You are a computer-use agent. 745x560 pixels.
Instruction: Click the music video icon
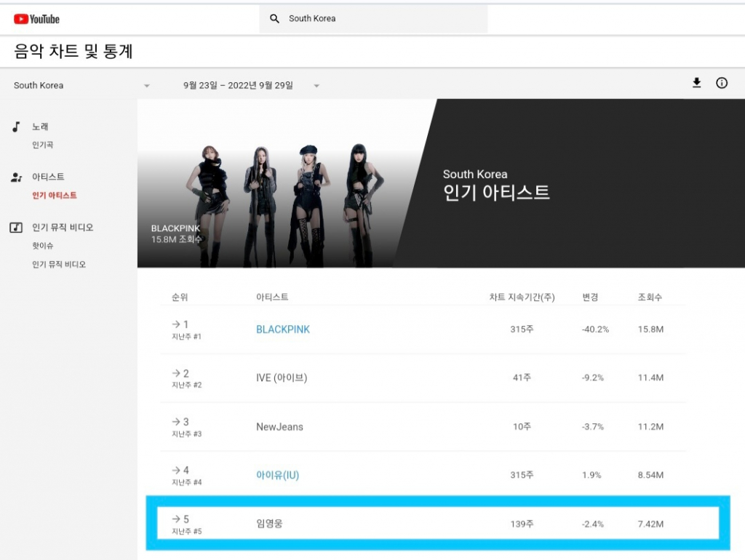pyautogui.click(x=16, y=228)
